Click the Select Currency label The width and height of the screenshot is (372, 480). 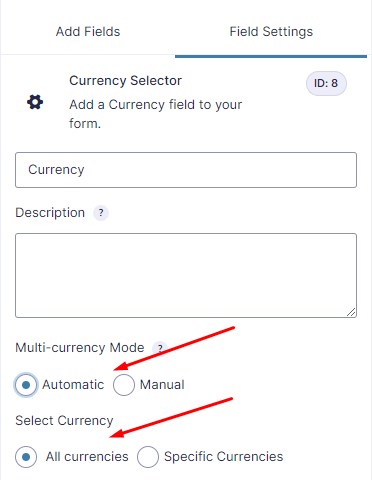pyautogui.click(x=64, y=421)
